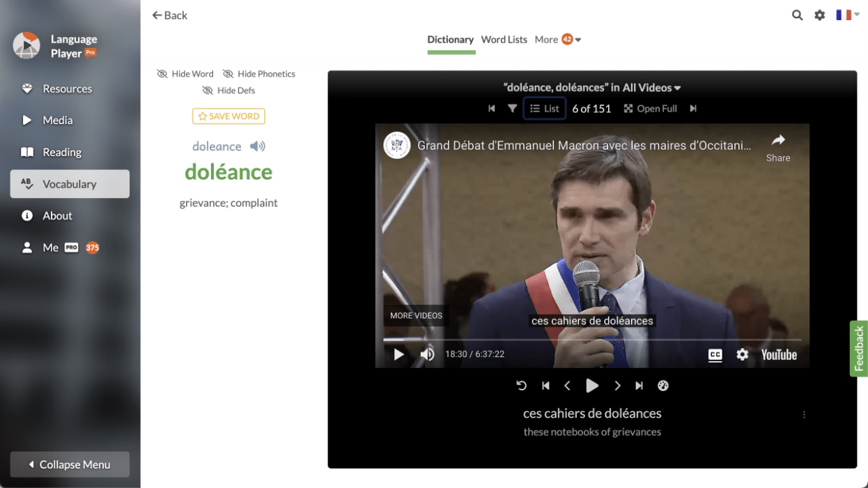
Task: Share the Grand Débat video
Action: coord(778,146)
